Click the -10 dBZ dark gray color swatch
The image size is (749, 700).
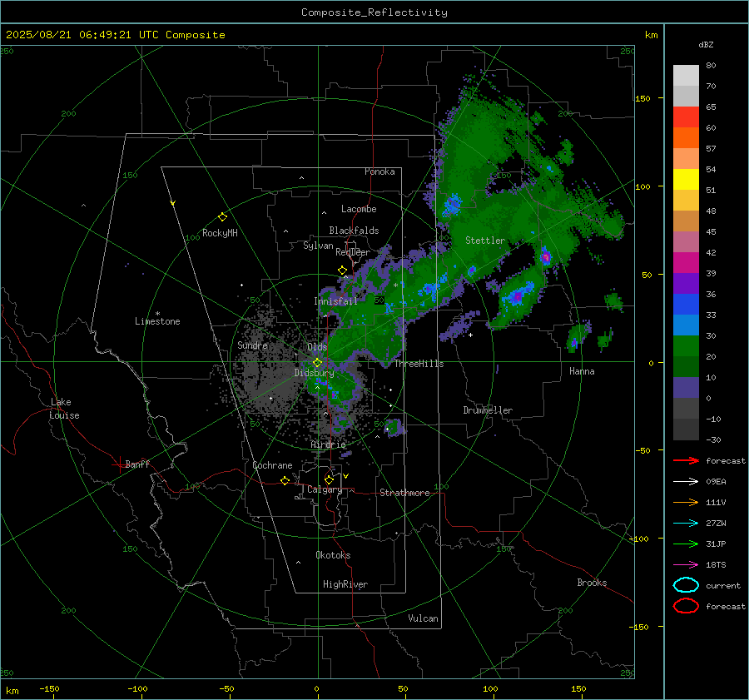(x=686, y=408)
